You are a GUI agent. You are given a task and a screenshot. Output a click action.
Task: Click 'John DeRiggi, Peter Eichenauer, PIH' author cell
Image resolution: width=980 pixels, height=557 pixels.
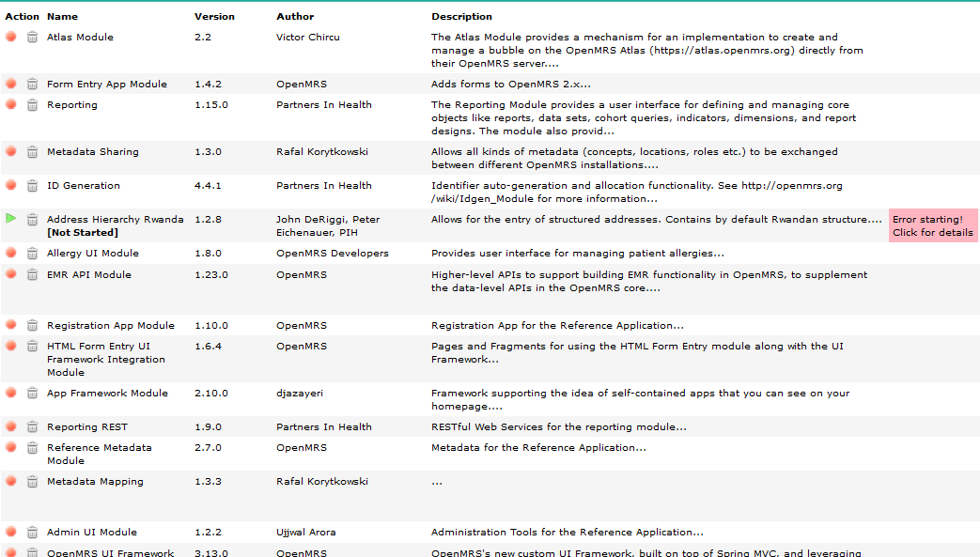(x=328, y=225)
